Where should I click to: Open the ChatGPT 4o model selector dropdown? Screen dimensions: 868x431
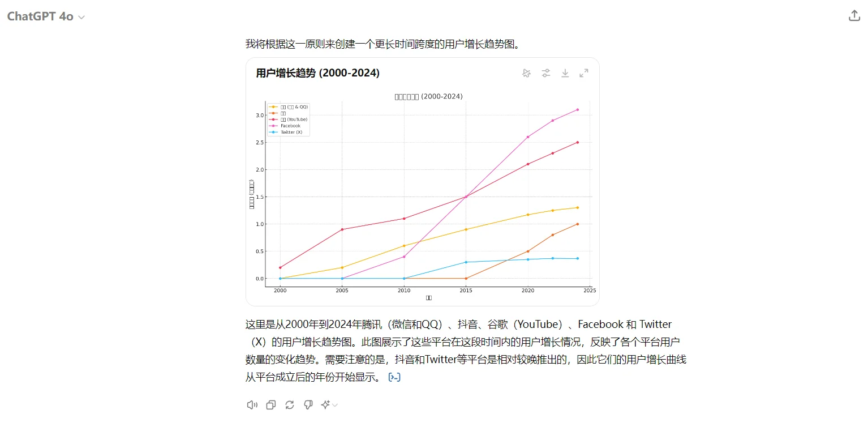point(46,16)
